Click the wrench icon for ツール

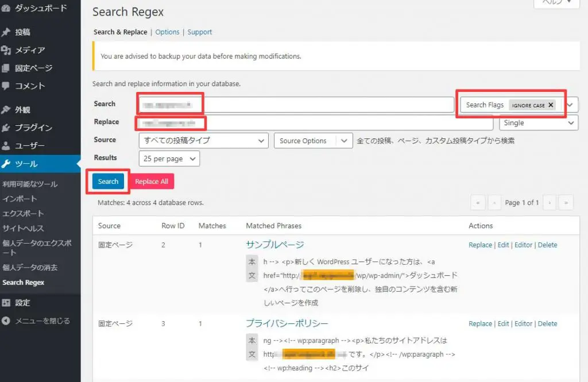(x=6, y=164)
